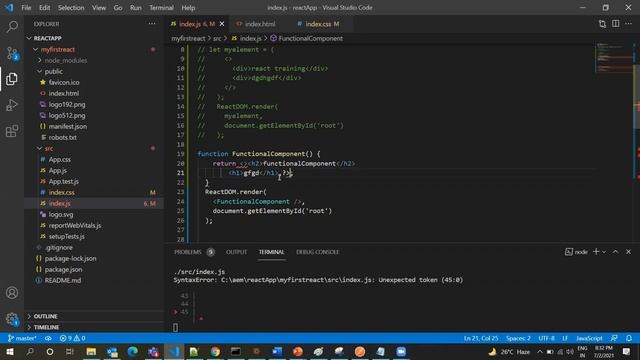The height and width of the screenshot is (360, 640).
Task: Open Google Chrome from the taskbar
Action: (215, 351)
